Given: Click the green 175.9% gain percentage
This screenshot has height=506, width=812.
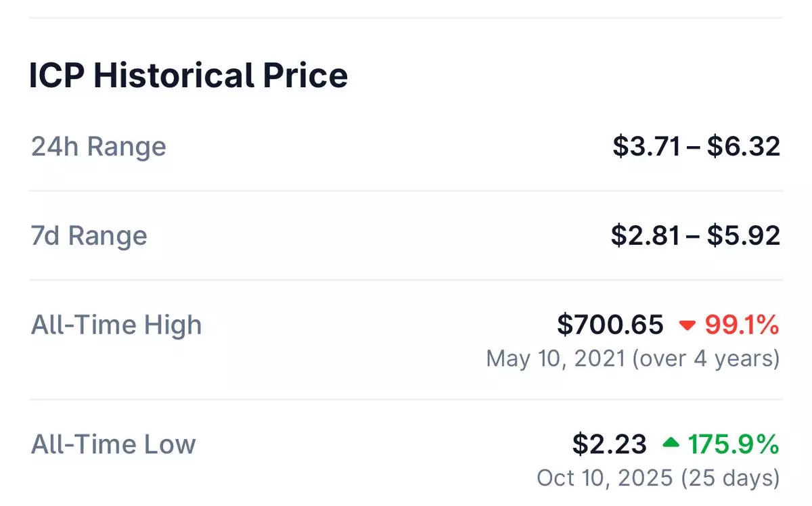Looking at the screenshot, I should tap(734, 444).
